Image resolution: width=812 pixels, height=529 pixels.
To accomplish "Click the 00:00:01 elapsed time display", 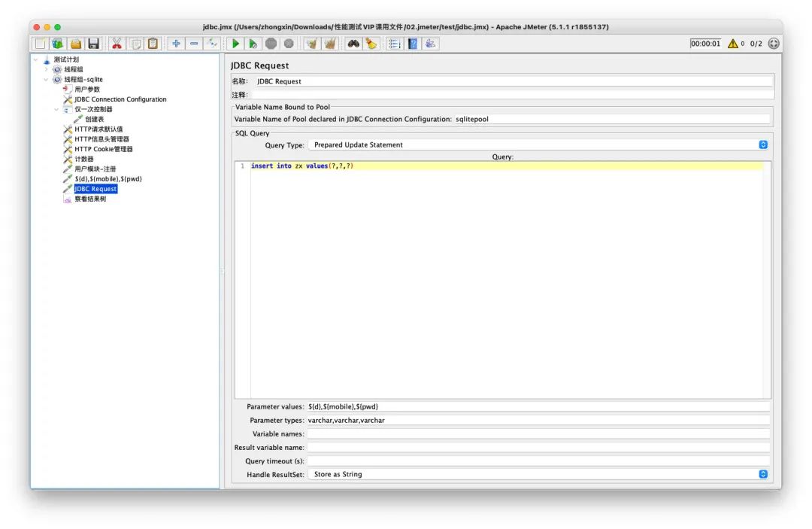I will coord(705,44).
